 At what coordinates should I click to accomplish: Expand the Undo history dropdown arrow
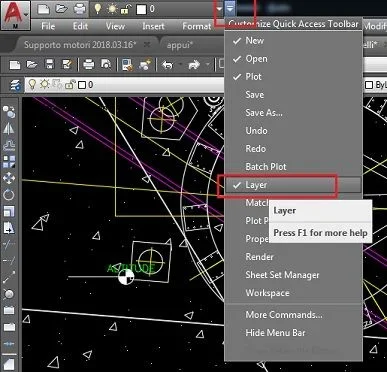180,64
